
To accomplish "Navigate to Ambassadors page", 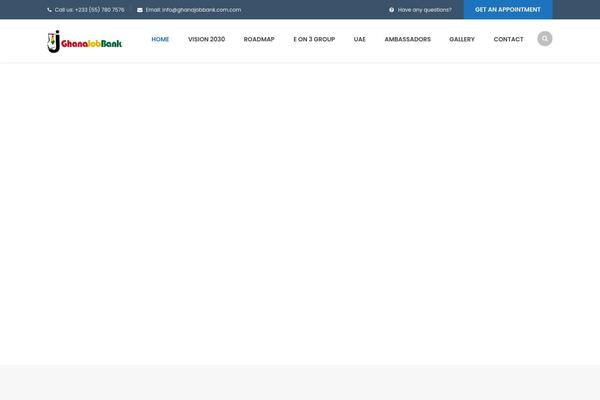I will point(408,39).
